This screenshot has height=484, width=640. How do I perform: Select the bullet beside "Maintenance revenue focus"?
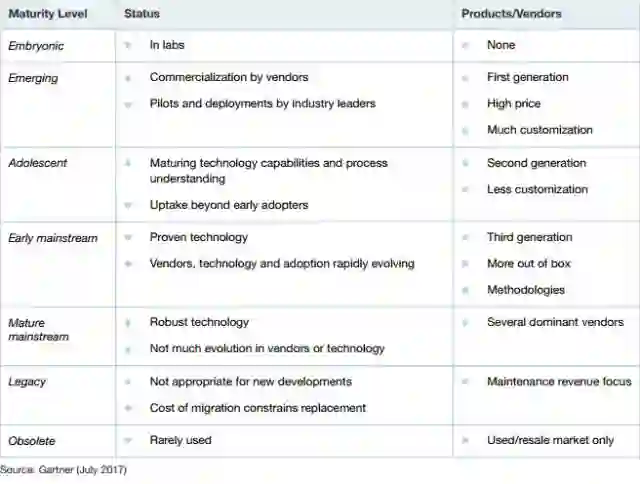tap(466, 382)
